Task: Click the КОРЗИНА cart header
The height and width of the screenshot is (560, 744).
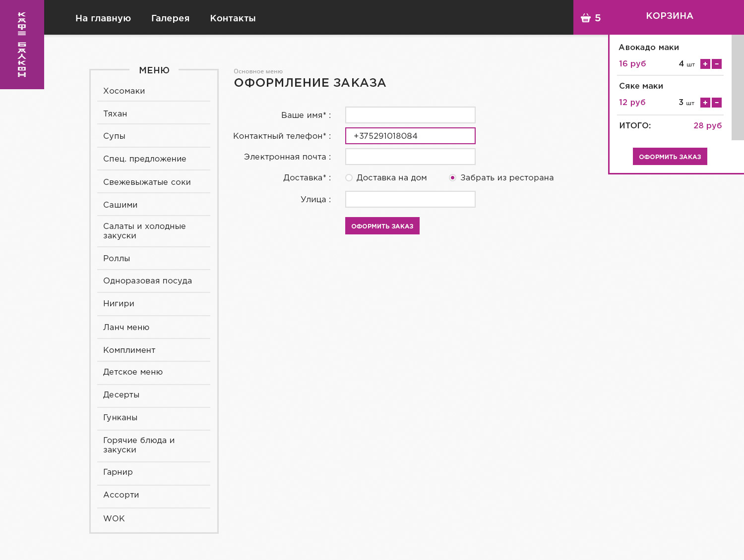Action: tap(669, 16)
